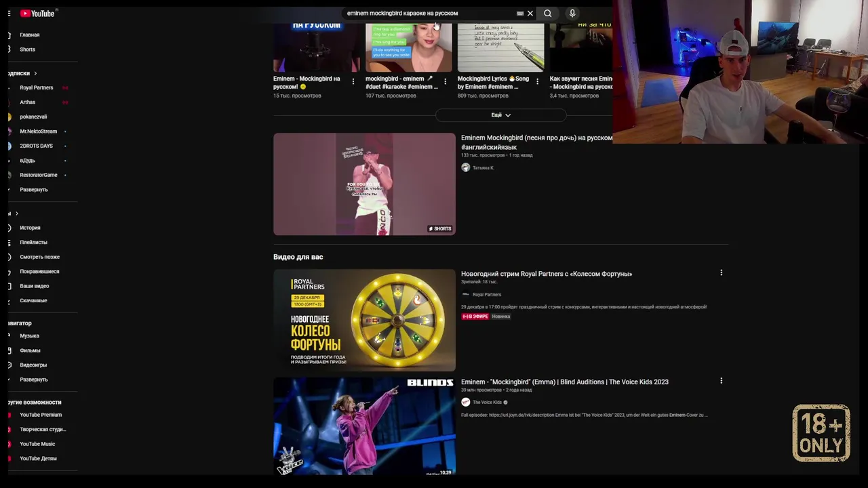Click the Новогоднее Колесо Фортуны thumbnail
This screenshot has width=868, height=488.
(x=364, y=320)
